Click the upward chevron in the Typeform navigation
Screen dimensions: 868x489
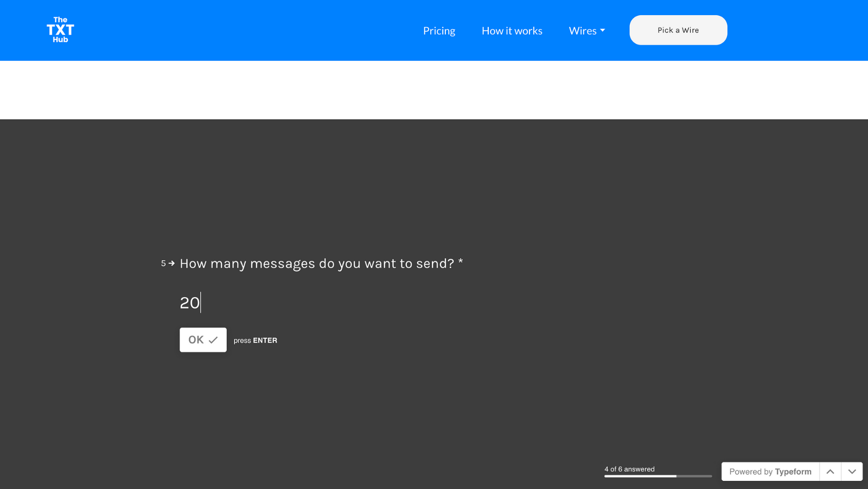830,471
